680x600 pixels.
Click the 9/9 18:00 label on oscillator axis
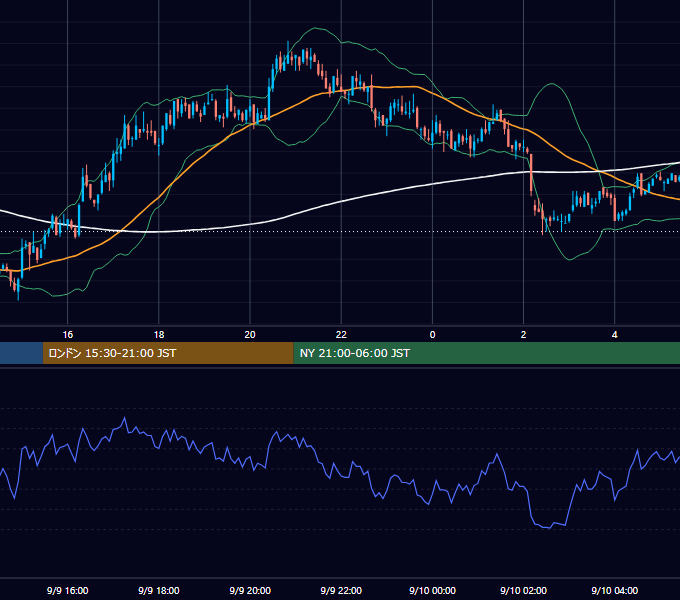pyautogui.click(x=159, y=590)
